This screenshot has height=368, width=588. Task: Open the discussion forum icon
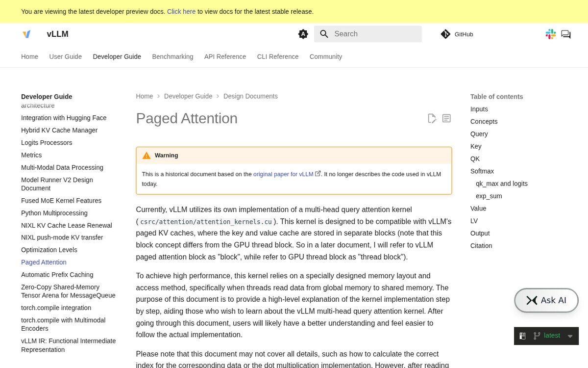[x=566, y=34]
